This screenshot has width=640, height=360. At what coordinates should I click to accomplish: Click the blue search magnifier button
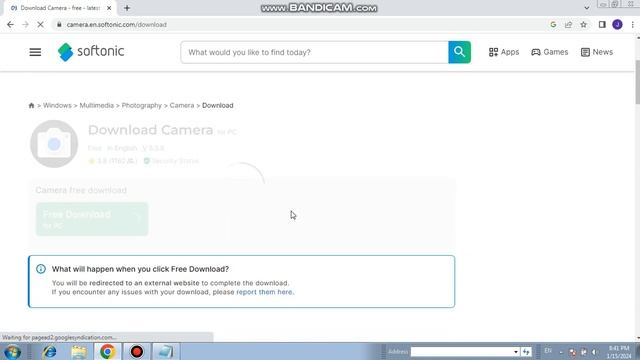click(459, 52)
